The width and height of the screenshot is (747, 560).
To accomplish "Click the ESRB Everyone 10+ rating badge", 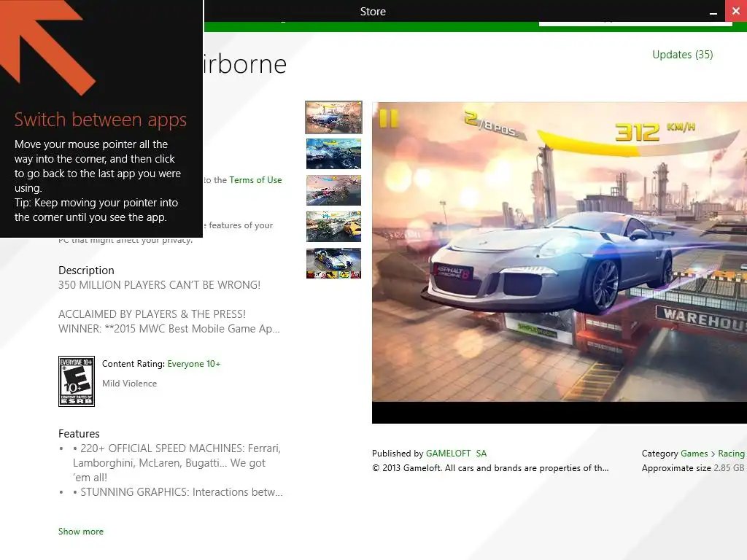I will coord(76,381).
